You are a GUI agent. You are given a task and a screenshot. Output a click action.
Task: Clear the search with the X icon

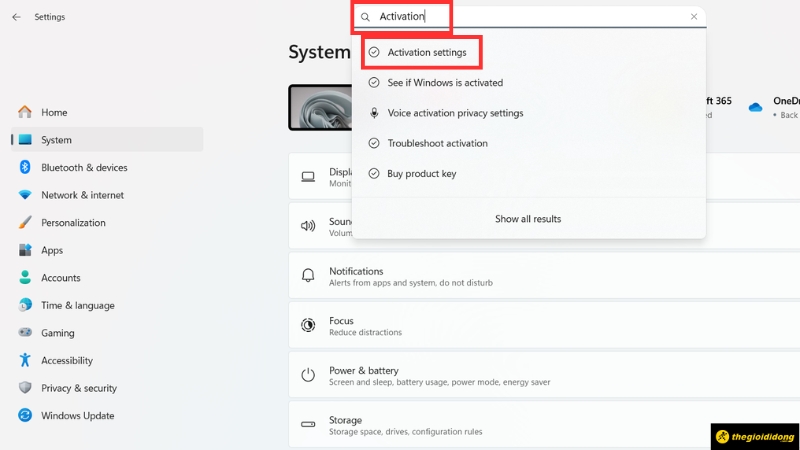[x=694, y=16]
